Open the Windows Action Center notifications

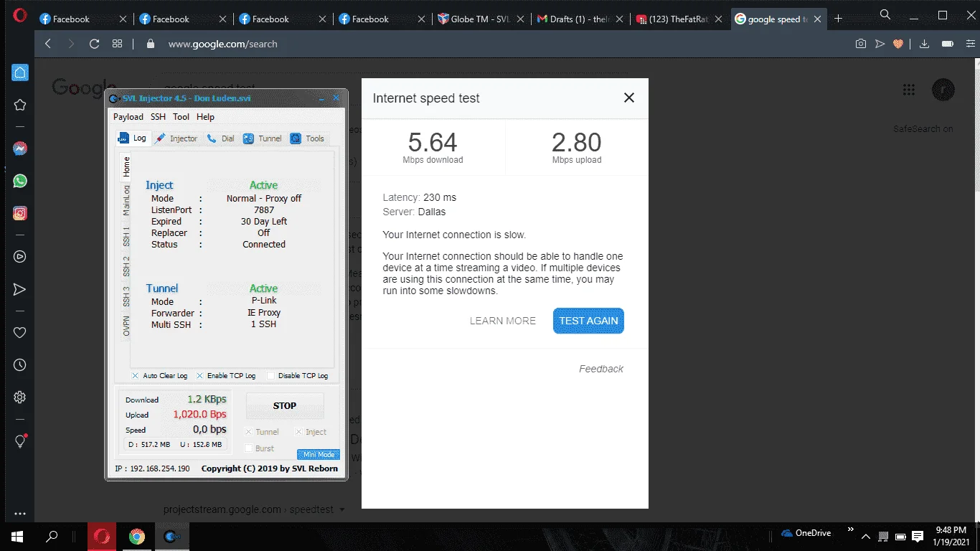pyautogui.click(x=917, y=537)
